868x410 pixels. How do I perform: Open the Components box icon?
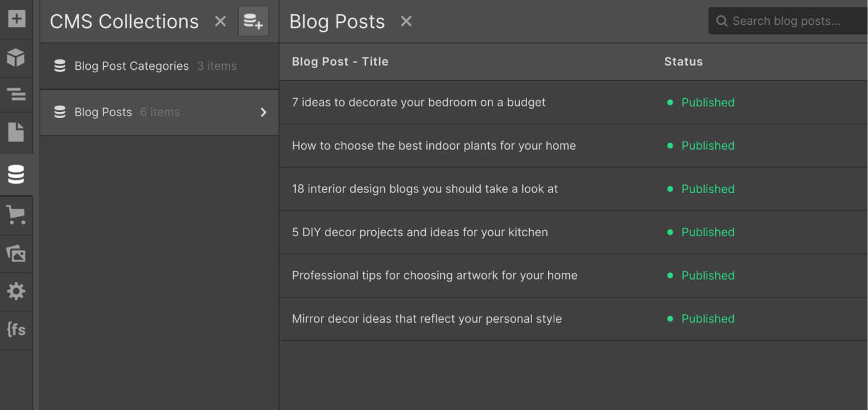tap(16, 58)
